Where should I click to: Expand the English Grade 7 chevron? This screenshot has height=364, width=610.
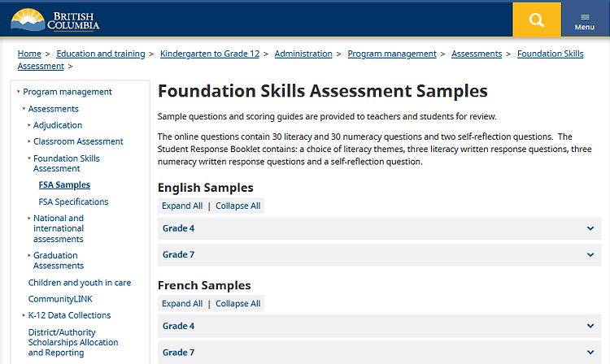[590, 255]
